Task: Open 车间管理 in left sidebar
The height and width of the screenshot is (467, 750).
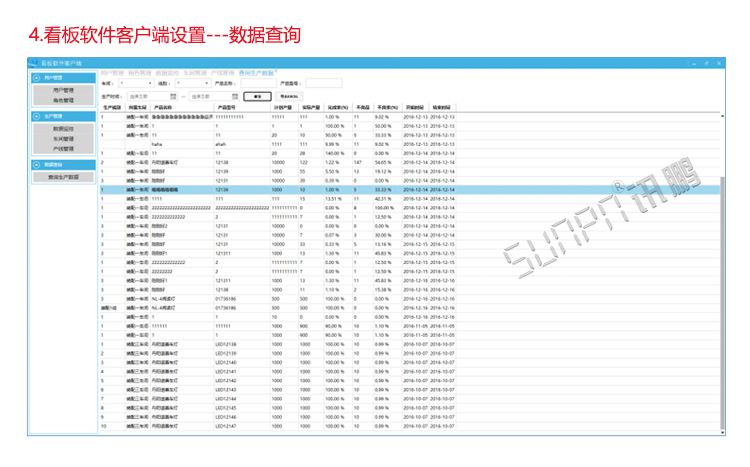Action: pyautogui.click(x=63, y=139)
